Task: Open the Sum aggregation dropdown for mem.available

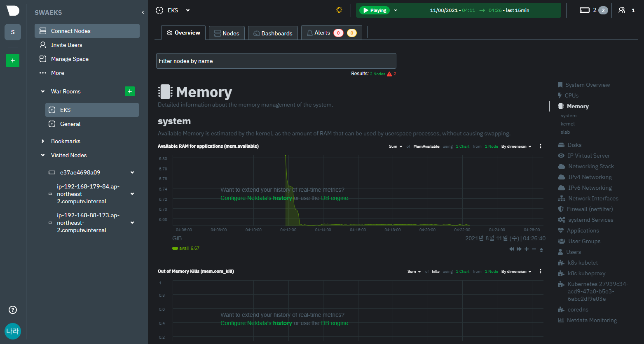Action: click(396, 146)
